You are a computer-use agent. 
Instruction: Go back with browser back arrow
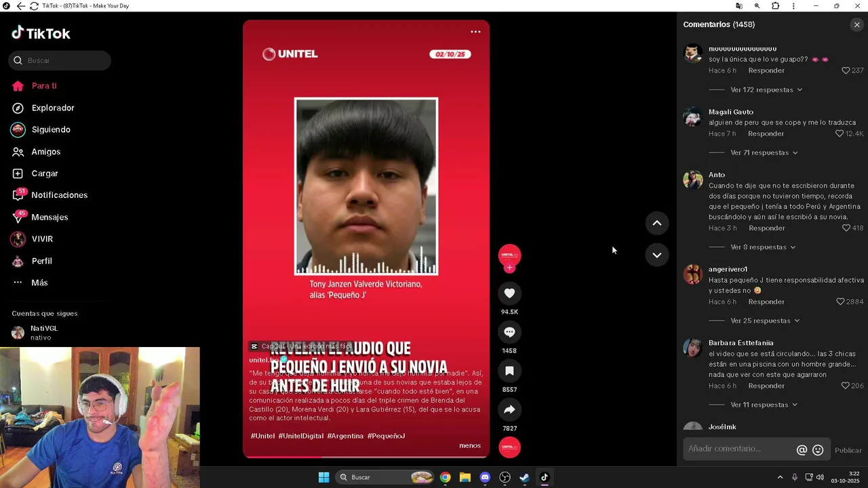pos(20,6)
